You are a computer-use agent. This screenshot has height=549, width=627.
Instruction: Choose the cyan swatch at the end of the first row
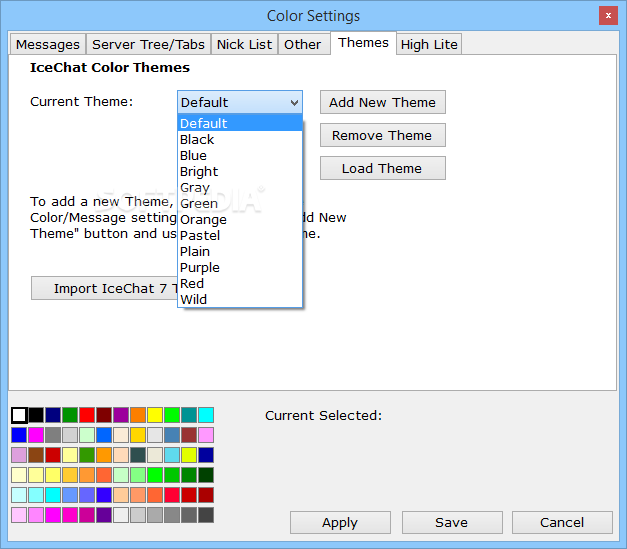point(206,415)
